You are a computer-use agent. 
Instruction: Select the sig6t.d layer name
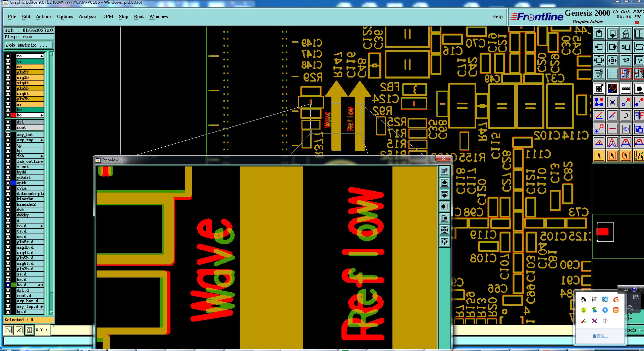(30, 263)
